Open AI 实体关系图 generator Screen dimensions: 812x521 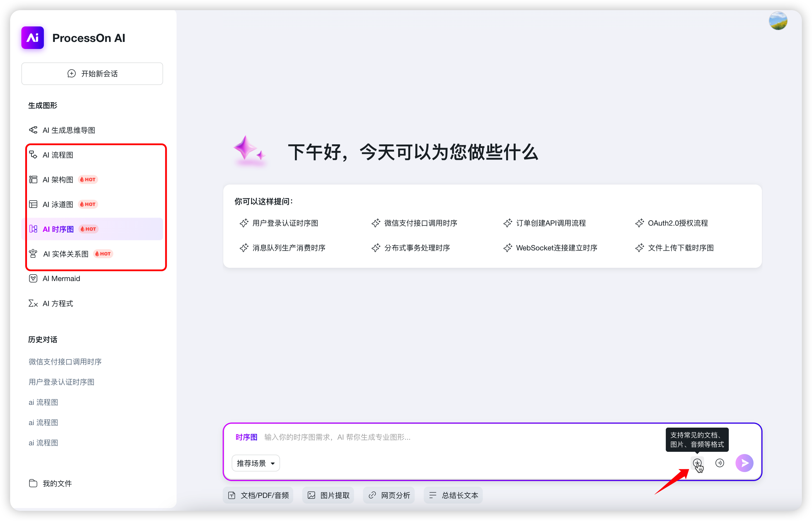click(66, 254)
